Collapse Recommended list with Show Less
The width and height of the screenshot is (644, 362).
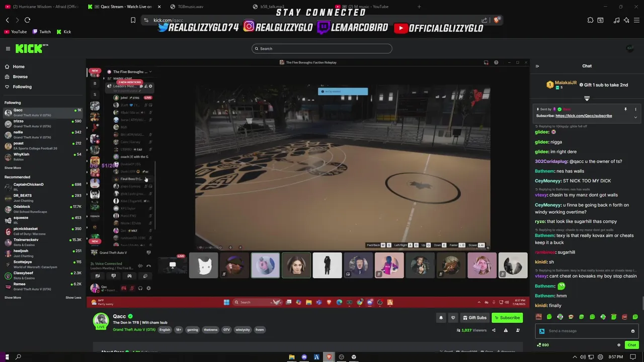pos(73,298)
